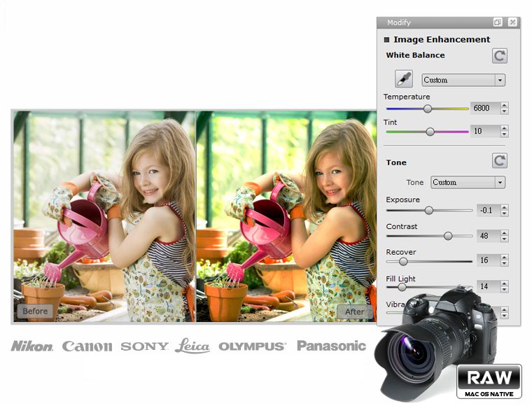Click the Exposure label
This screenshot has height=406, width=532.
(x=402, y=199)
